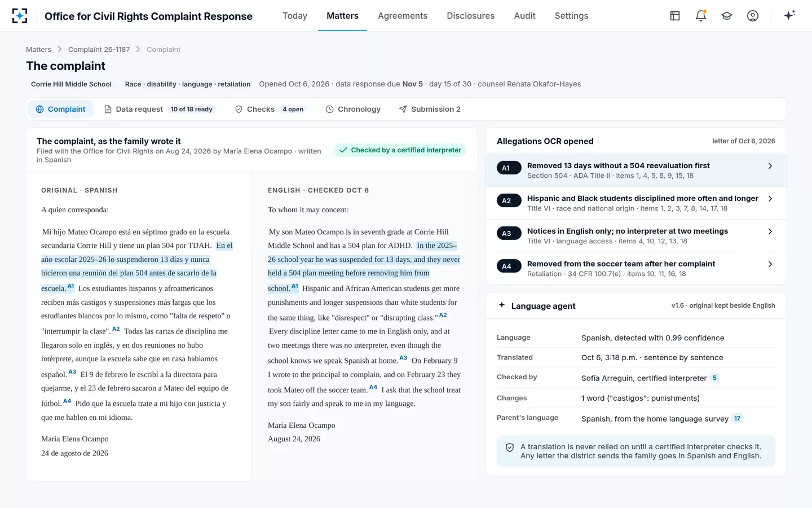Click the A3 footnote marker in the English translation
Image resolution: width=812 pixels, height=508 pixels.
403,358
